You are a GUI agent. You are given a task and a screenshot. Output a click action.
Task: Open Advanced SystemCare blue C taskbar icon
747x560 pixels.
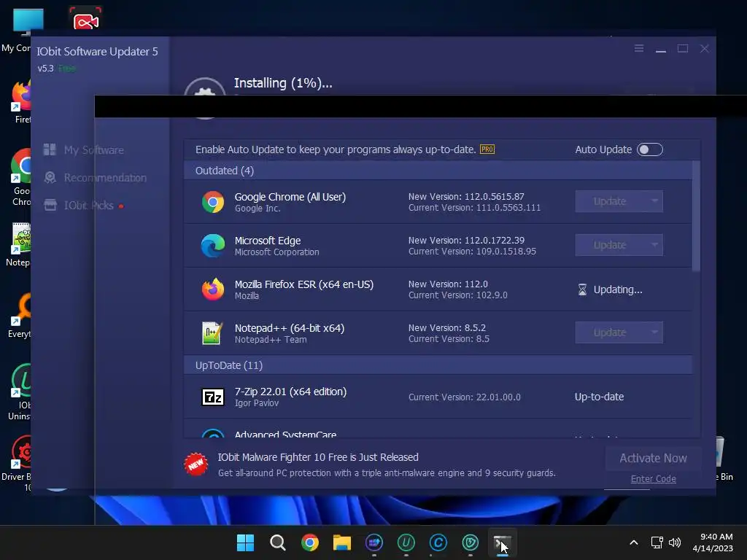(x=438, y=542)
